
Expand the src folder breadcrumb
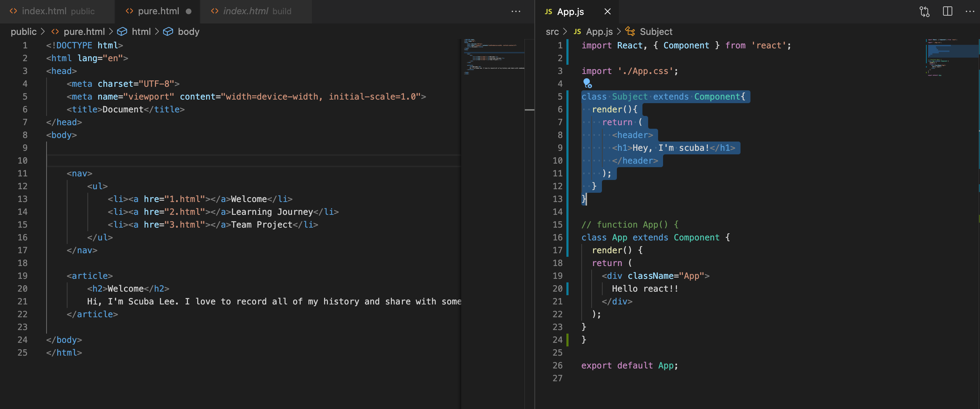(x=552, y=32)
